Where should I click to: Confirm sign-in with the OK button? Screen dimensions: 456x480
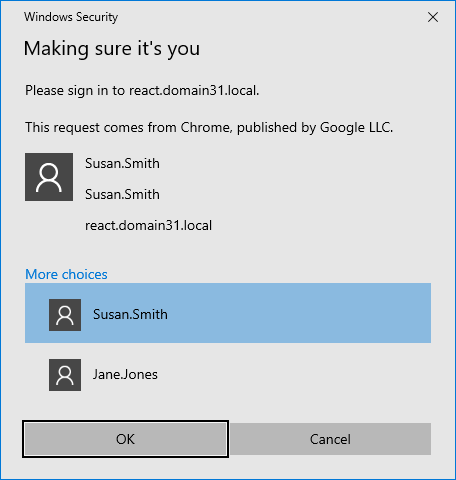click(125, 439)
